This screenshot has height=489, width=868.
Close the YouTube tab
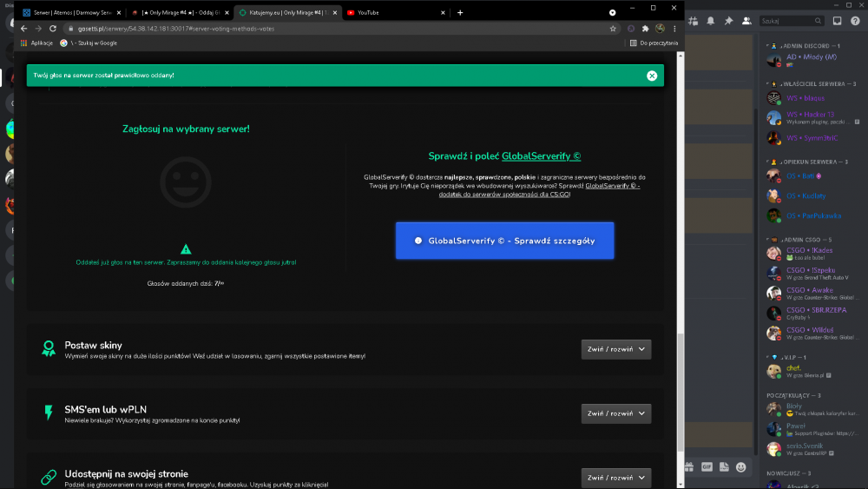443,13
